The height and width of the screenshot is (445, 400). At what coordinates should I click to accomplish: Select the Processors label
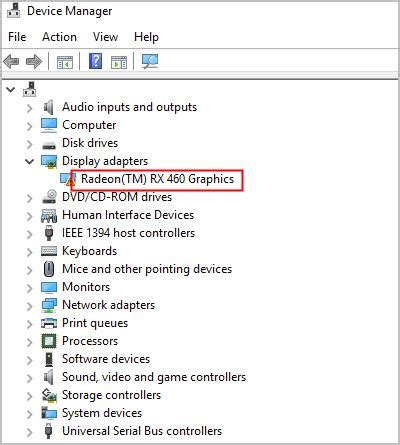click(x=90, y=341)
